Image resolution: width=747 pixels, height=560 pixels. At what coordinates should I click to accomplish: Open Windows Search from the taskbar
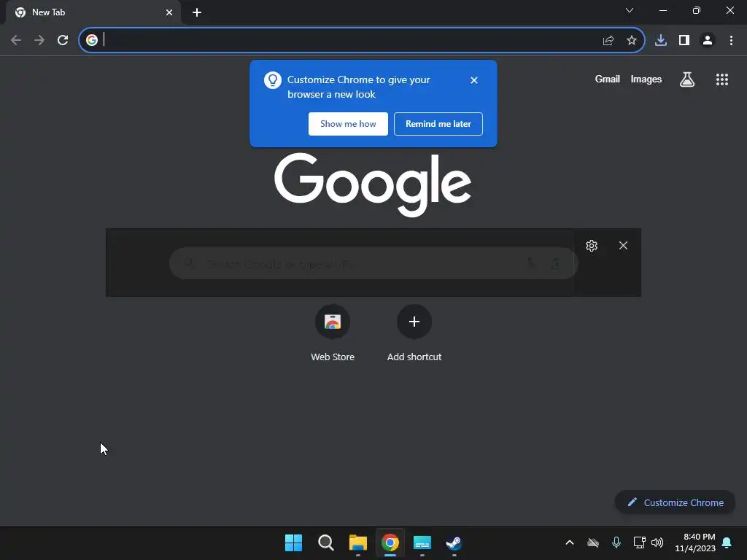[326, 542]
